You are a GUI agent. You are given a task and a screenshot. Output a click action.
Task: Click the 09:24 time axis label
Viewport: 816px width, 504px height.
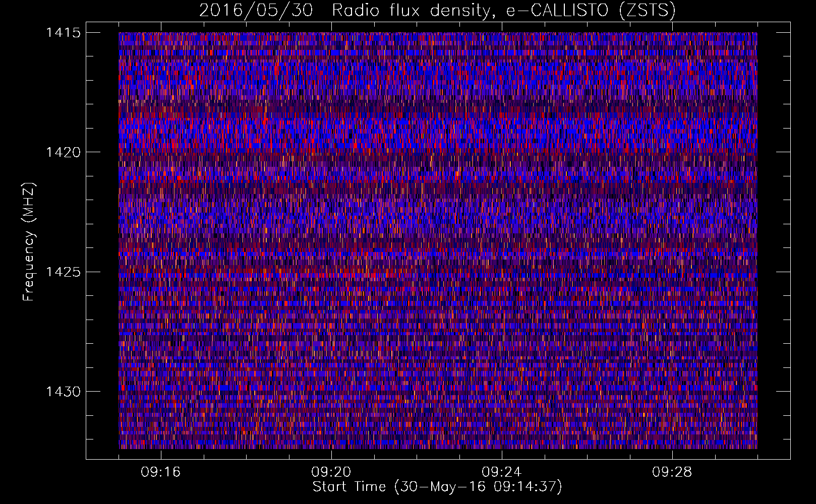click(502, 472)
